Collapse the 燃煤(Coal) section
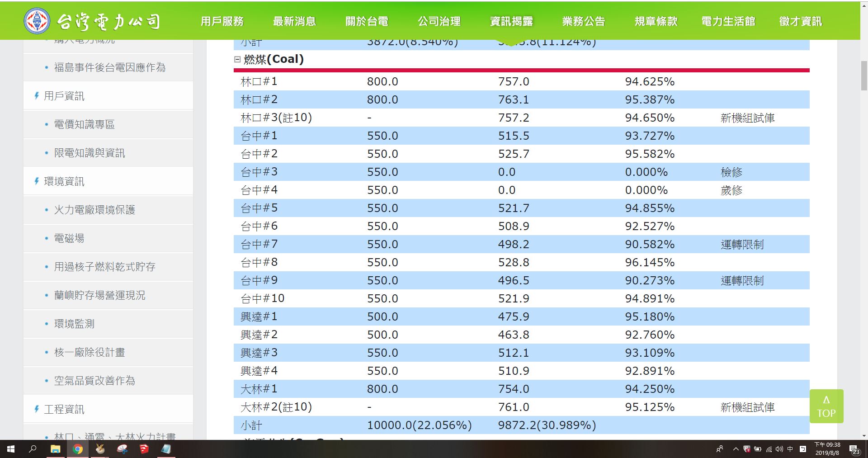The width and height of the screenshot is (868, 458). [237, 59]
